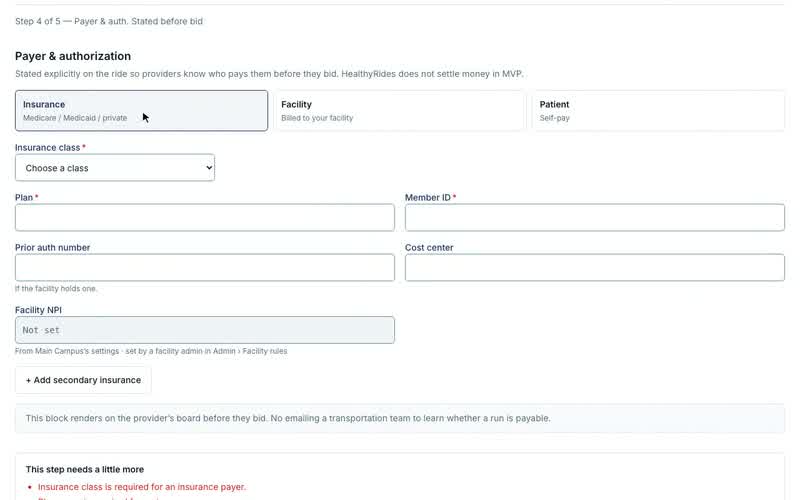The image size is (800, 500).
Task: Click into the Member ID field
Action: click(x=595, y=217)
